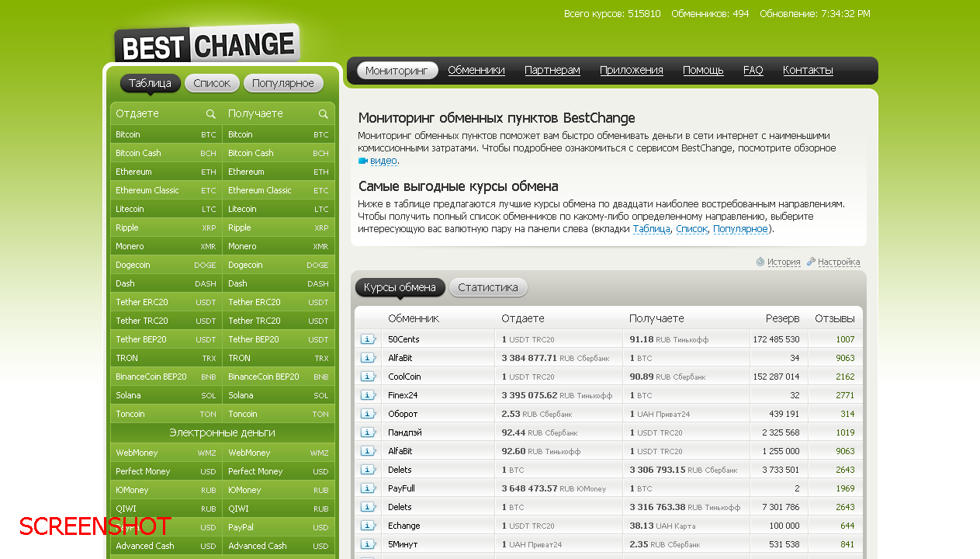Click the PayFull exchanger name

coord(401,488)
